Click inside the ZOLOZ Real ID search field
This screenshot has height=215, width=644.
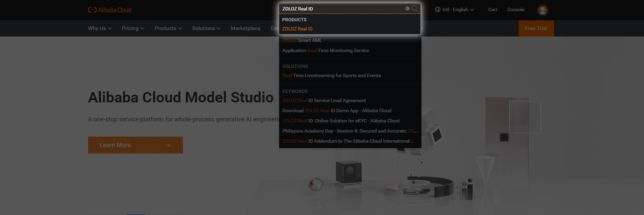coord(342,9)
